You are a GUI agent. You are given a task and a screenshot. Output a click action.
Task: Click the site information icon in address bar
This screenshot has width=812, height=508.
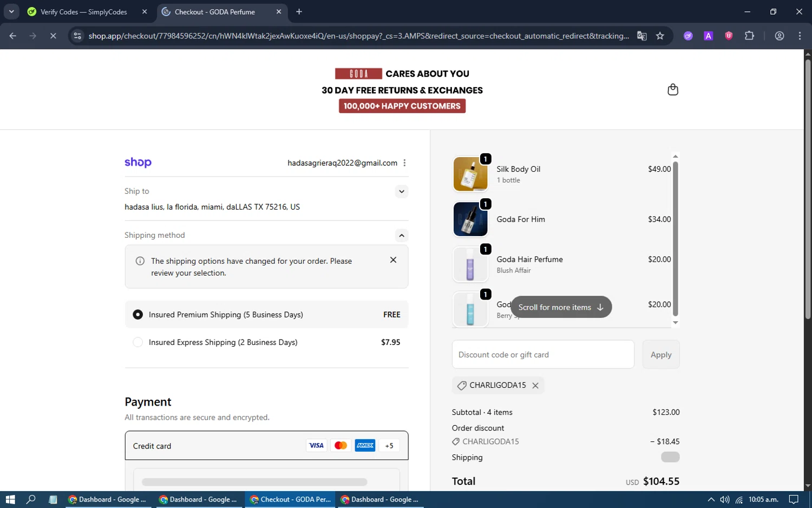77,36
